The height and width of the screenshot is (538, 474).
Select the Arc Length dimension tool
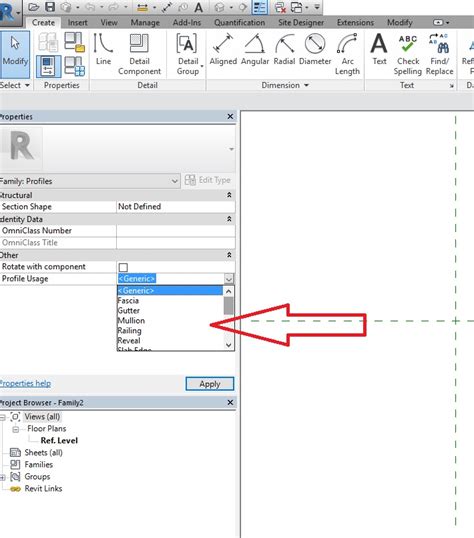(x=347, y=54)
